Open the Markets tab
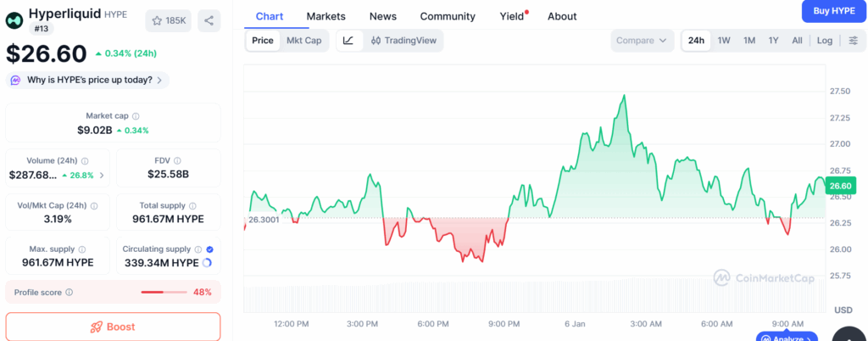This screenshot has height=341, width=868. (325, 16)
